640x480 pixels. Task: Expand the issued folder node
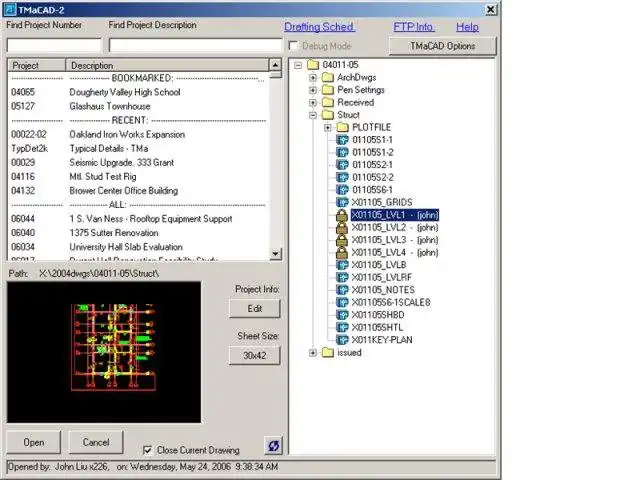313,353
